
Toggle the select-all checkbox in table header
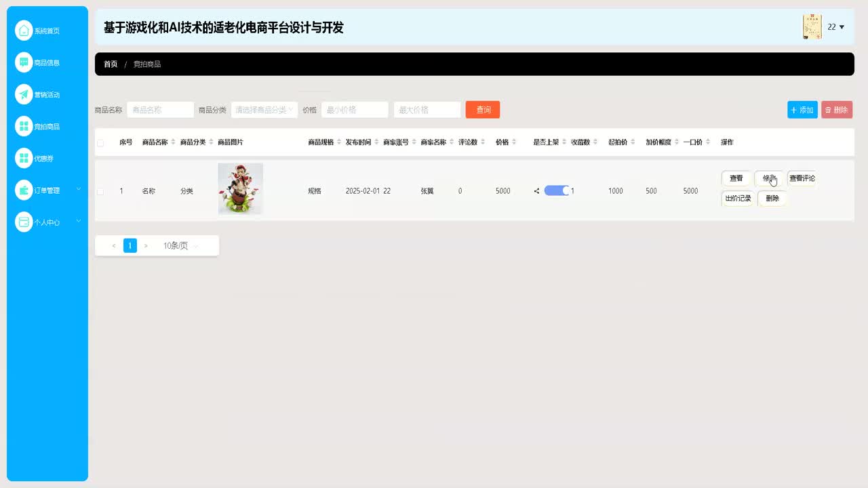click(100, 143)
